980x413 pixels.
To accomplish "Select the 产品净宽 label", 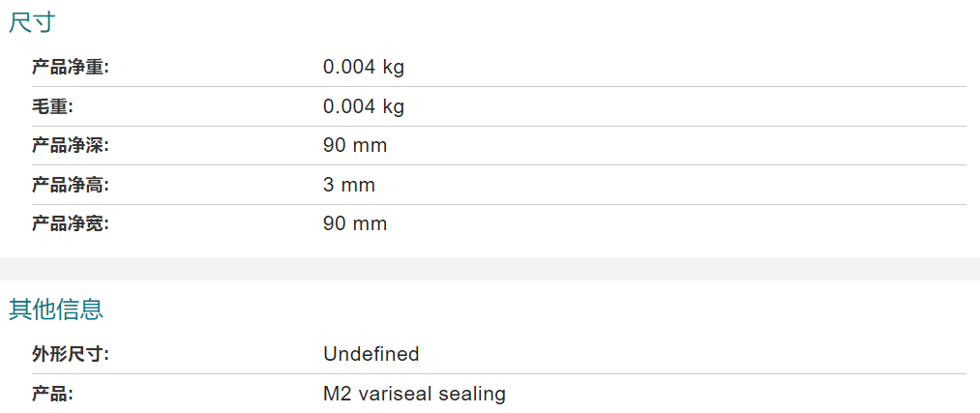I will pos(70,223).
